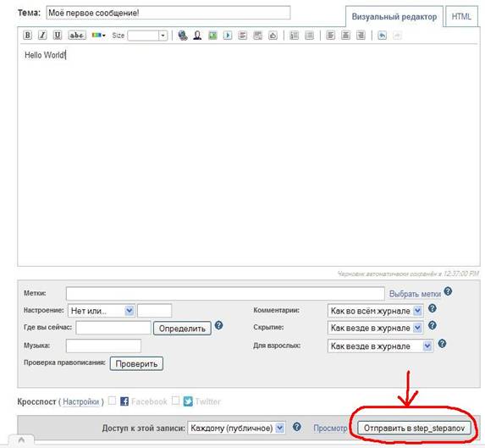Image resolution: width=485 pixels, height=448 pixels.
Task: Click the underline button
Action: pos(58,36)
